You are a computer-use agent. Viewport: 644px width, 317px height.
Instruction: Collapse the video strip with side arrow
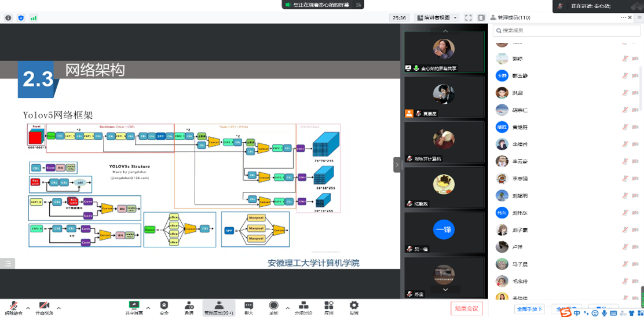(x=397, y=165)
